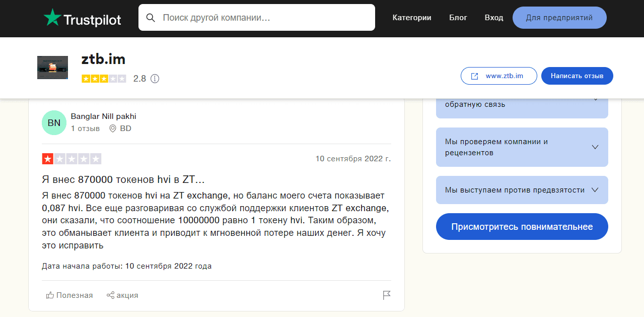Click the one-star review rating
This screenshot has width=644, height=317.
pyautogui.click(x=71, y=159)
